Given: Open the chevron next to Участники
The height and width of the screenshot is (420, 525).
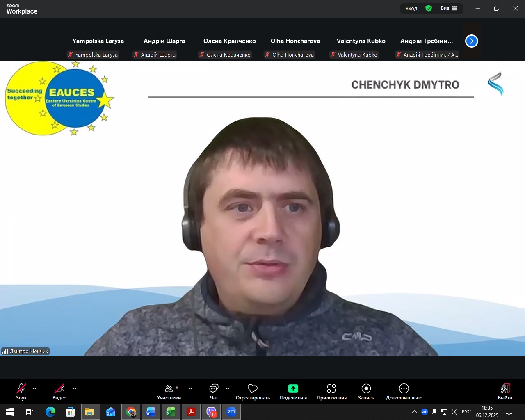Looking at the screenshot, I should [191, 388].
